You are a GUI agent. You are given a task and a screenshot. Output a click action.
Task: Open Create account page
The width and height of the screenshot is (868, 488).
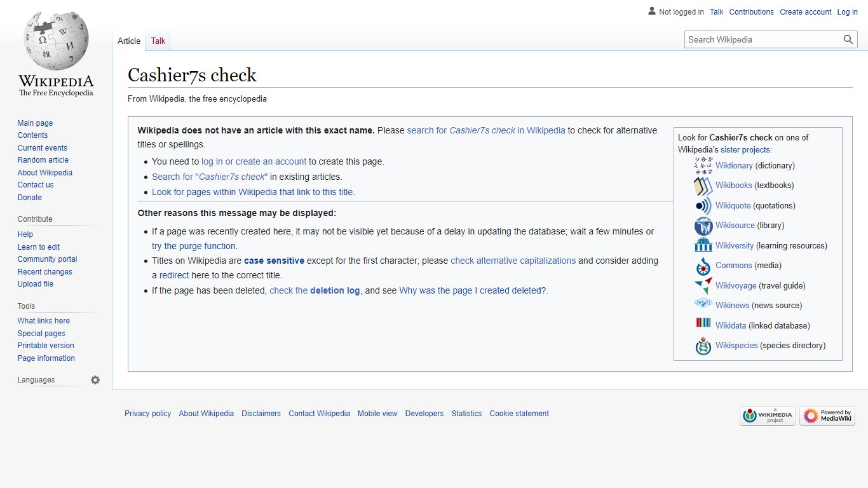point(806,12)
